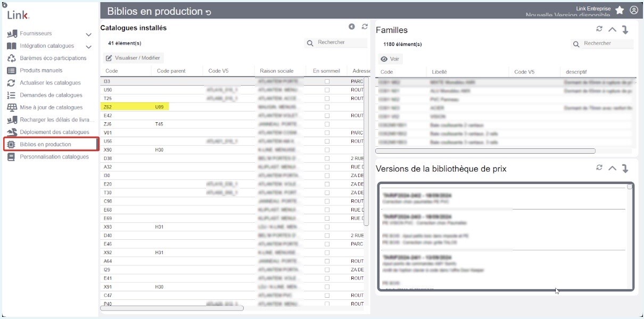Click the Voir button in Familles
Image resolution: width=644 pixels, height=319 pixels.
pos(390,59)
